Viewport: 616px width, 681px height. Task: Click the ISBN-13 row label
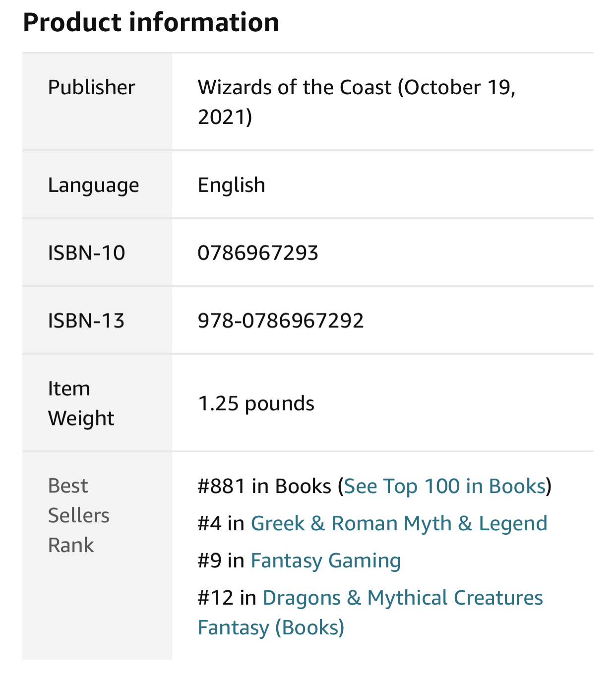tap(86, 321)
